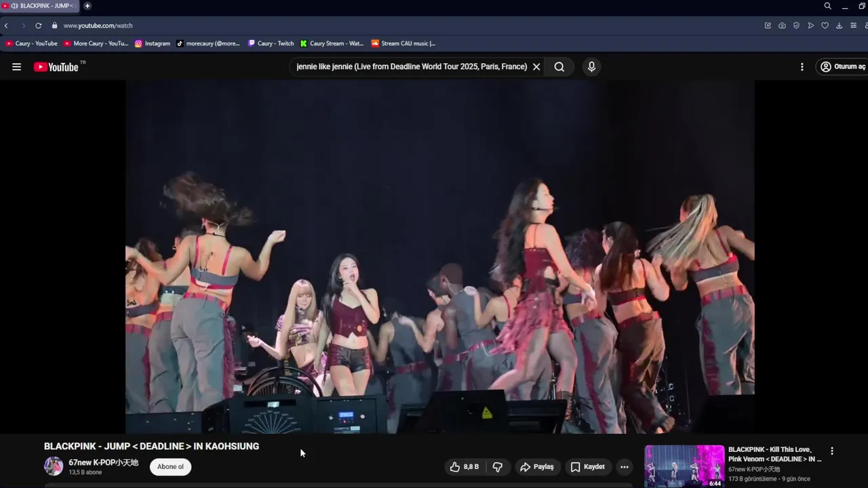Like the video showing 8,8 B
The width and height of the screenshot is (868, 488).
click(x=464, y=467)
